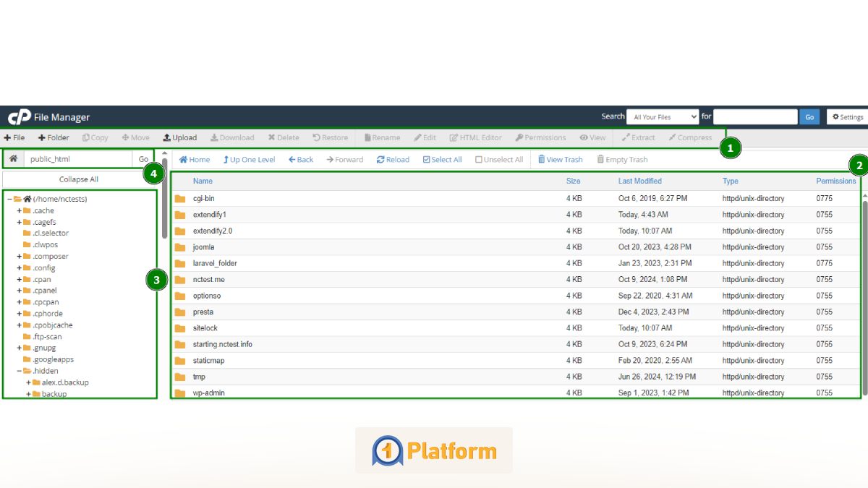Viewport: 868px width, 488px height.
Task: Collapse the .hidden folder in the tree
Action: pyautogui.click(x=20, y=370)
